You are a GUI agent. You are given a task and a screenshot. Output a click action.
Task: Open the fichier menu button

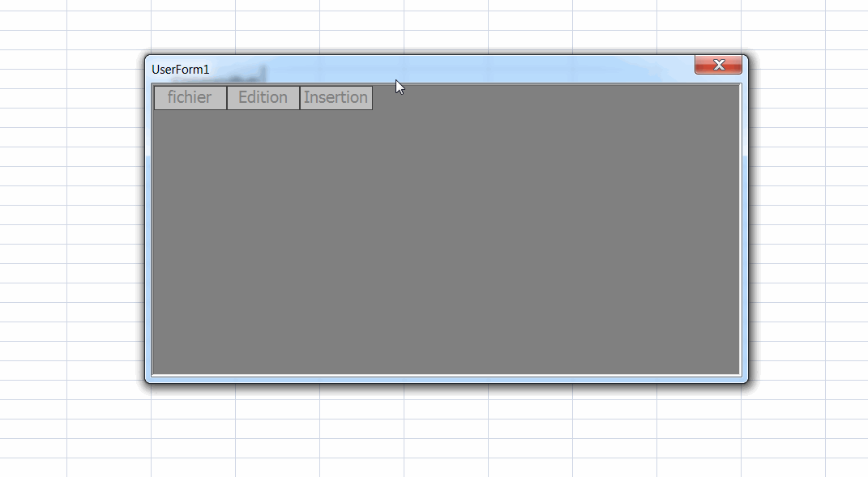click(190, 98)
